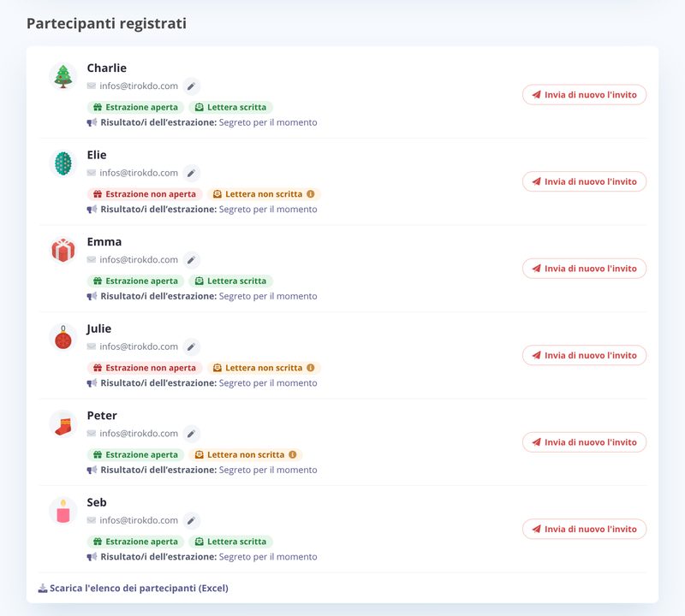
Task: Select the name "Julie"
Action: pos(99,329)
